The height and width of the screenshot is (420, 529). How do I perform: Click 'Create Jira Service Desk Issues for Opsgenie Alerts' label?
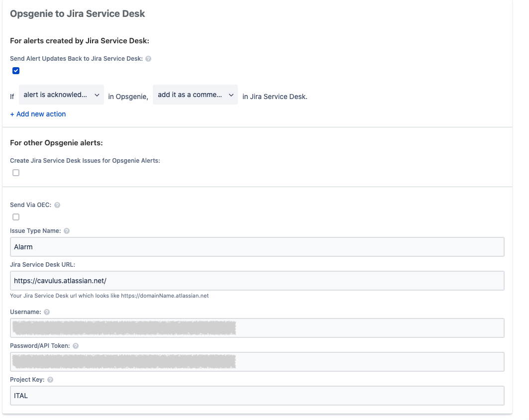click(x=85, y=161)
